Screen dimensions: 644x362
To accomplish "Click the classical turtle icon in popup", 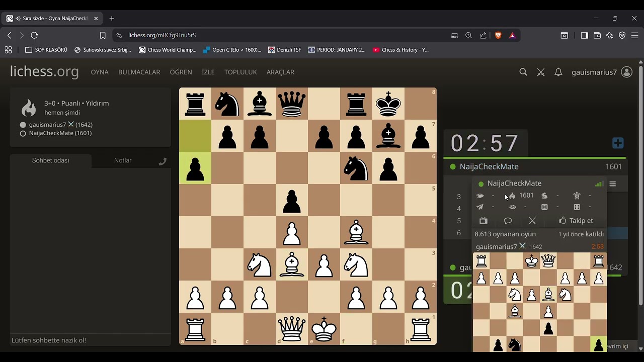I will point(577,196).
